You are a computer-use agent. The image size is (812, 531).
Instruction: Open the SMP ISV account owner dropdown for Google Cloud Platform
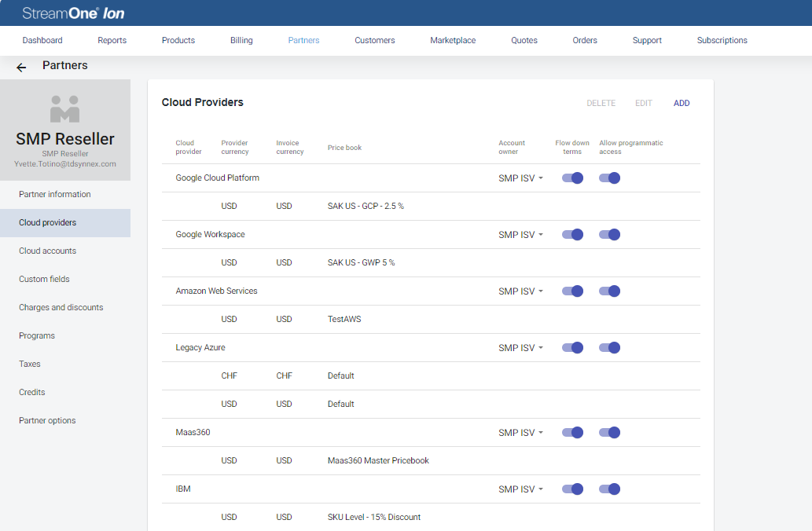pos(521,178)
